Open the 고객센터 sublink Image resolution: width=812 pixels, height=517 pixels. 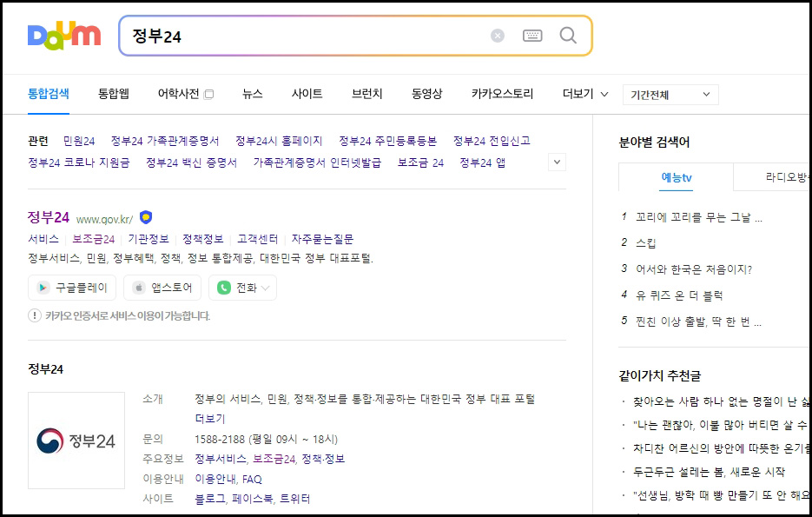pyautogui.click(x=257, y=239)
